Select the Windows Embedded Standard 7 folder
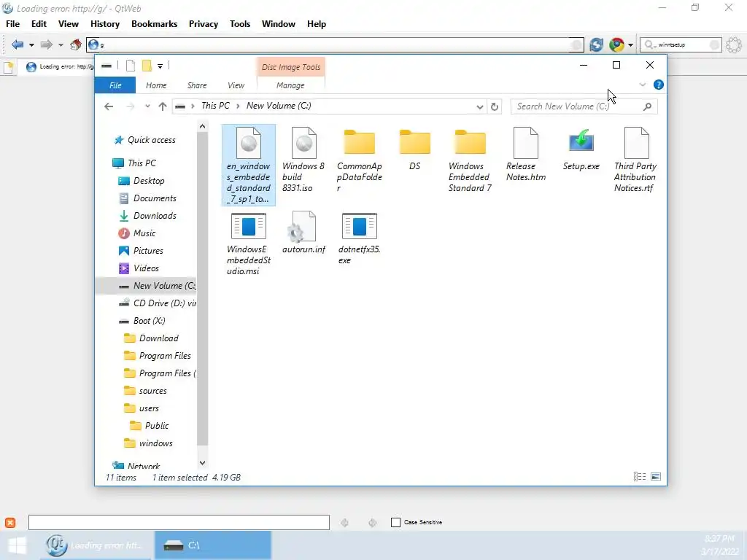The height and width of the screenshot is (560, 747). click(x=470, y=160)
